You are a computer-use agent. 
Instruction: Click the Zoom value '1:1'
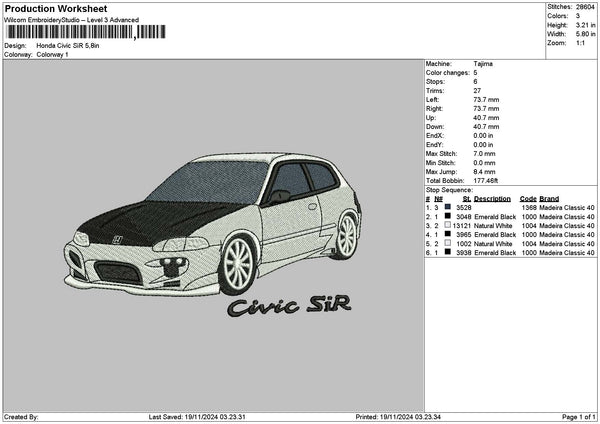point(580,43)
